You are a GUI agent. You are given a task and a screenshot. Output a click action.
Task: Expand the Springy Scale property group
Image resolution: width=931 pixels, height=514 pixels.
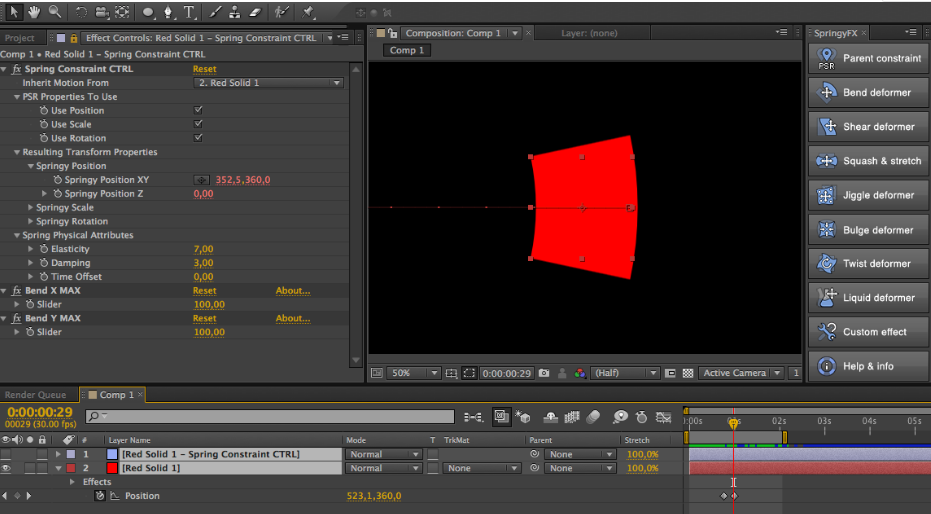tap(31, 207)
